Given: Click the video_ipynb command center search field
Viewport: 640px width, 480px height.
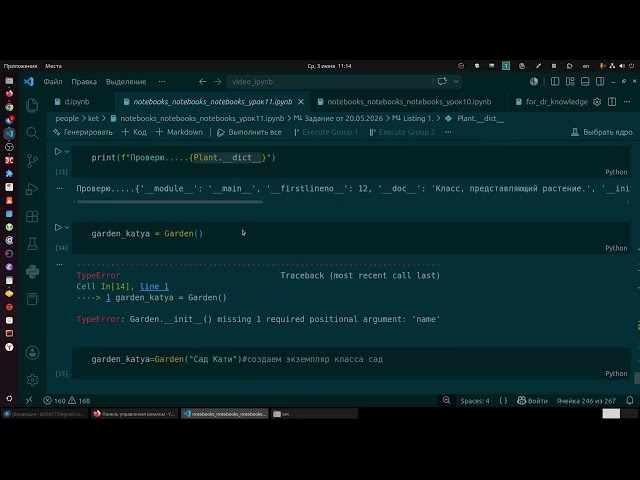Looking at the screenshot, I should pyautogui.click(x=329, y=82).
